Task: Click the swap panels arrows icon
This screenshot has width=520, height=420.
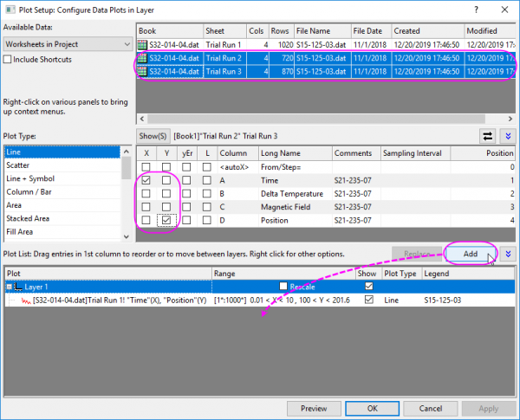Action: [x=486, y=136]
